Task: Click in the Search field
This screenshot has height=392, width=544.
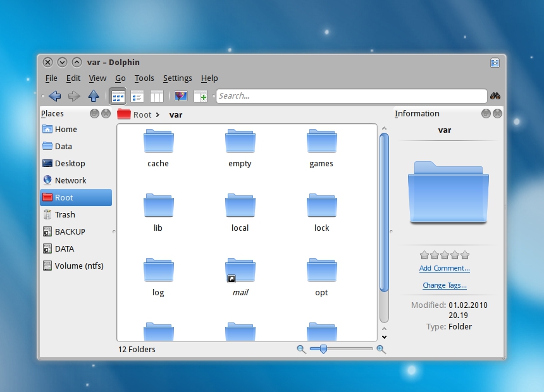Action: point(352,96)
